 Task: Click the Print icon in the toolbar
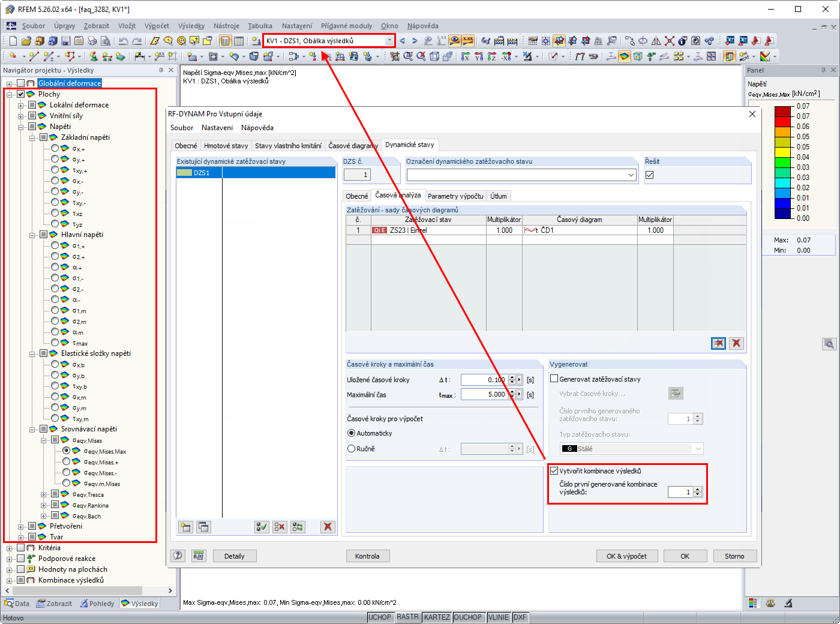(92, 41)
